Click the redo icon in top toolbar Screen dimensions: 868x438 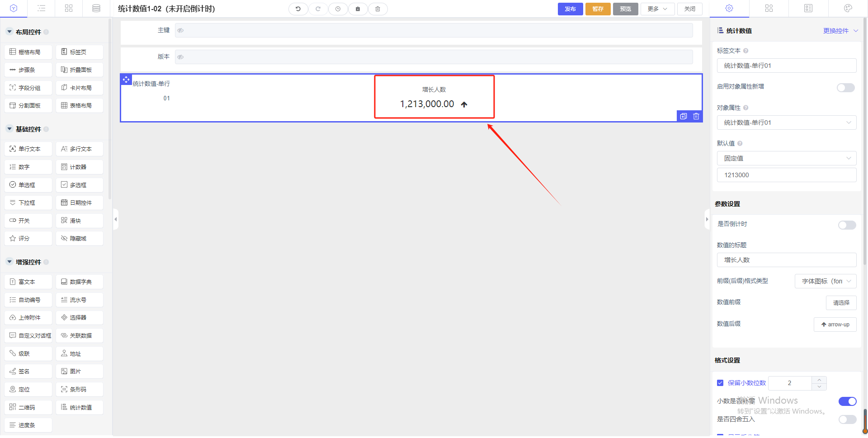318,9
